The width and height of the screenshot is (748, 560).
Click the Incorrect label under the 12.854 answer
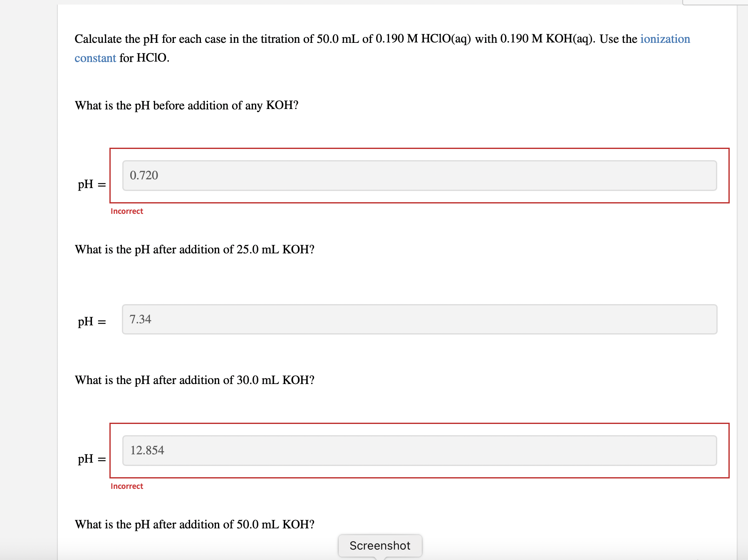pos(126,486)
